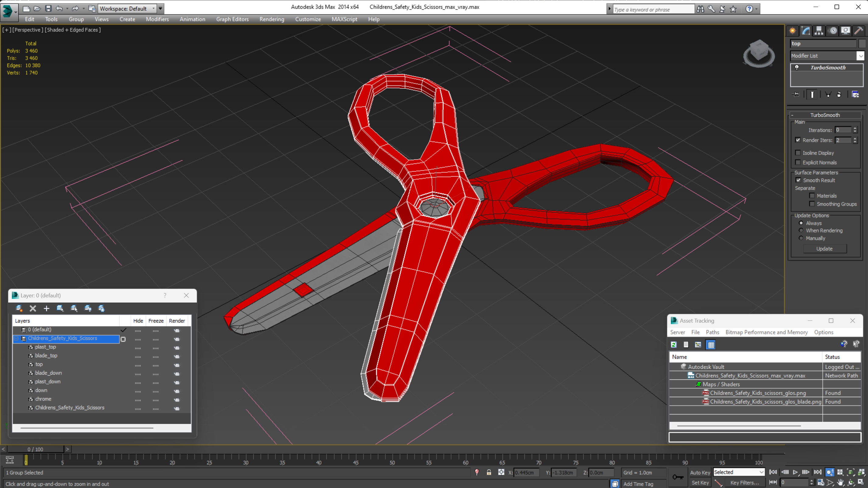Image resolution: width=868 pixels, height=488 pixels.
Task: Click the Save File icon in toolbar
Action: tap(48, 9)
